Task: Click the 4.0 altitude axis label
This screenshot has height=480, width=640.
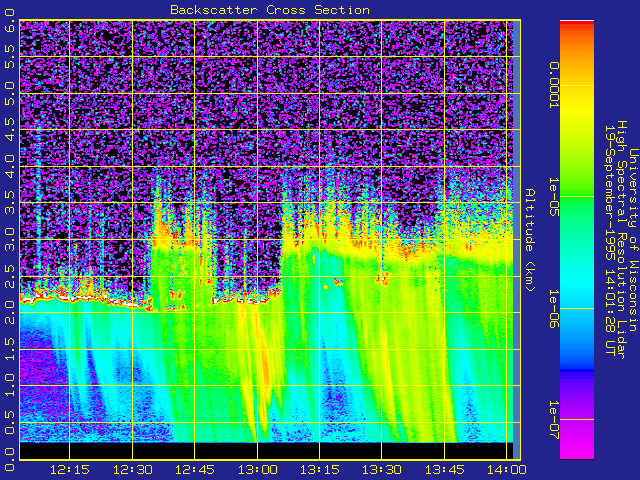Action: 9,167
